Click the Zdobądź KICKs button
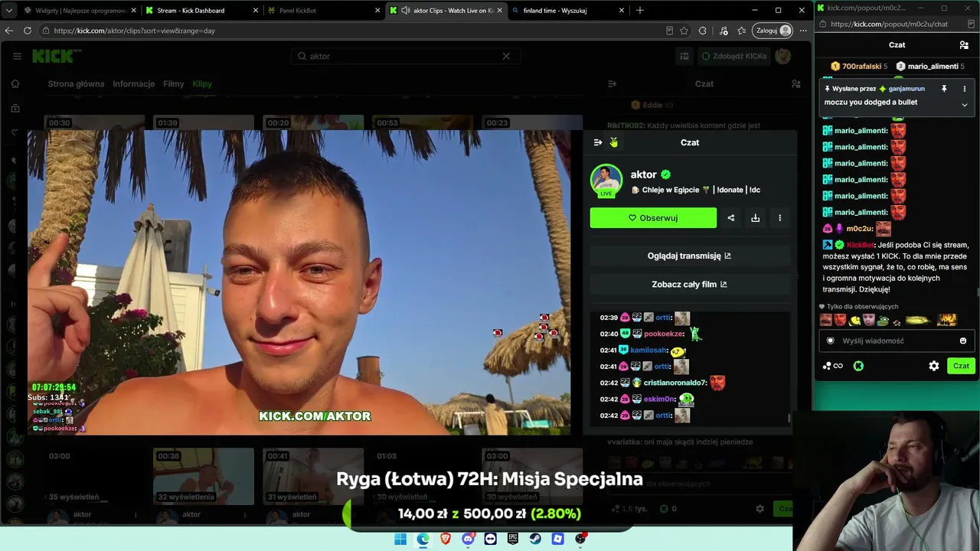The width and height of the screenshot is (980, 551). pos(733,56)
